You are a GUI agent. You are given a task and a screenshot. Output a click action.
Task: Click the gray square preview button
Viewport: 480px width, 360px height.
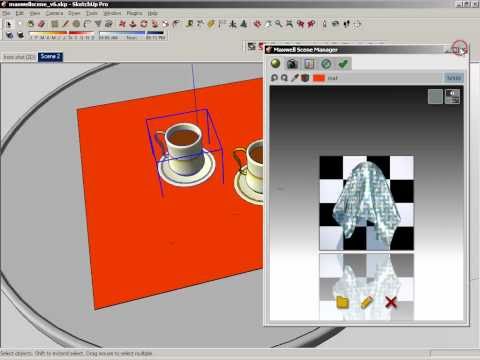tap(435, 97)
